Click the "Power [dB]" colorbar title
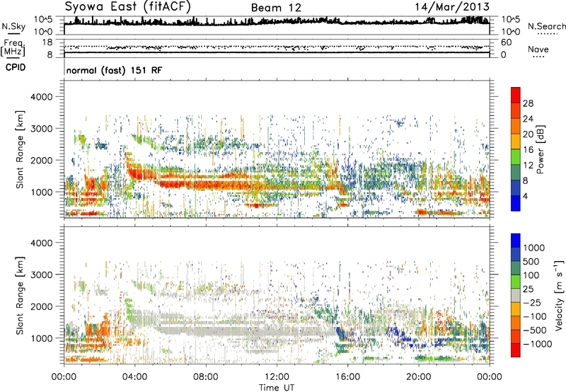This screenshot has height=392, width=566. tap(541, 149)
